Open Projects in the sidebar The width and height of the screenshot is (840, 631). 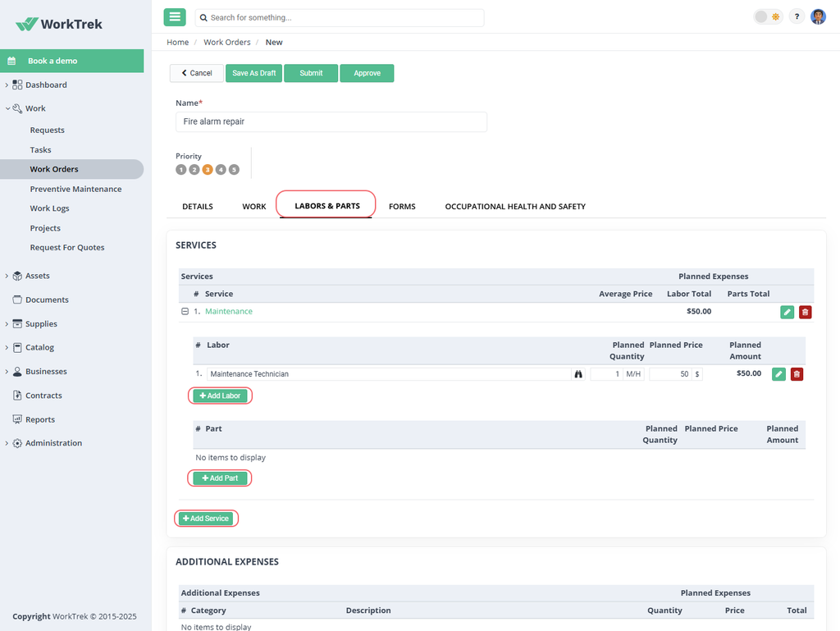(45, 228)
